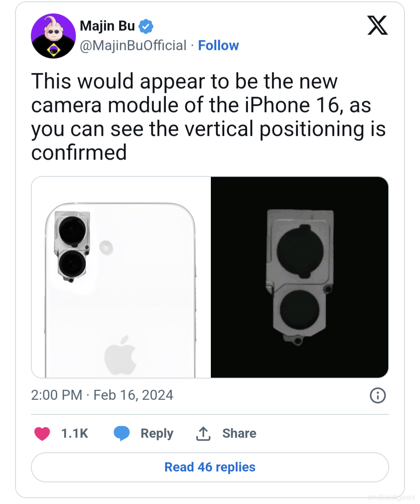
Task: Like the tweet with the heart icon
Action: click(x=42, y=434)
